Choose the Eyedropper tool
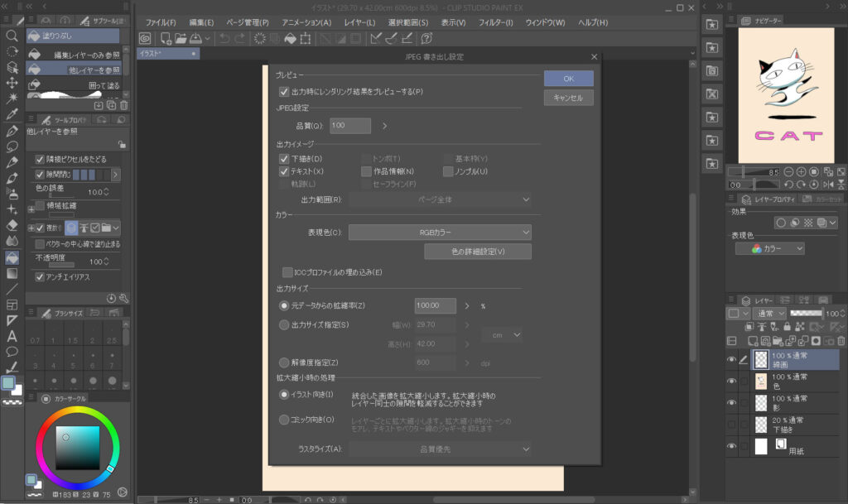 pos(12,114)
